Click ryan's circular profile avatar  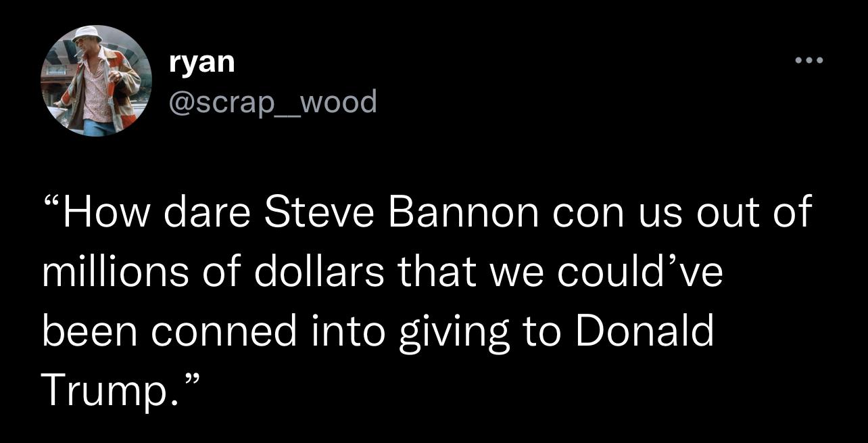(x=97, y=80)
